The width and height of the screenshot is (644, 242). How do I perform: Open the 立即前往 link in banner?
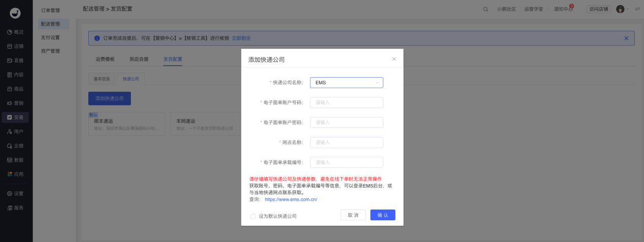[241, 38]
